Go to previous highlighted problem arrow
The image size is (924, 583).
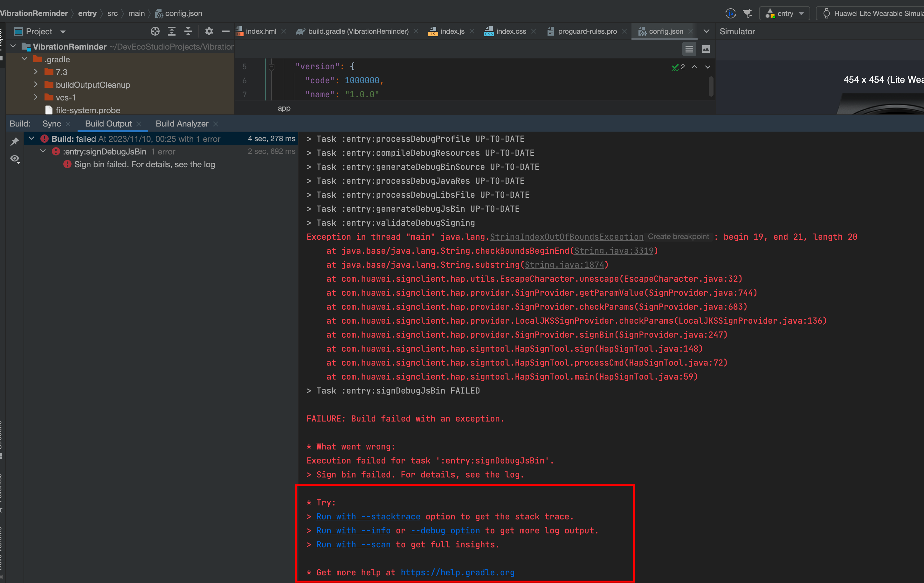[694, 67]
